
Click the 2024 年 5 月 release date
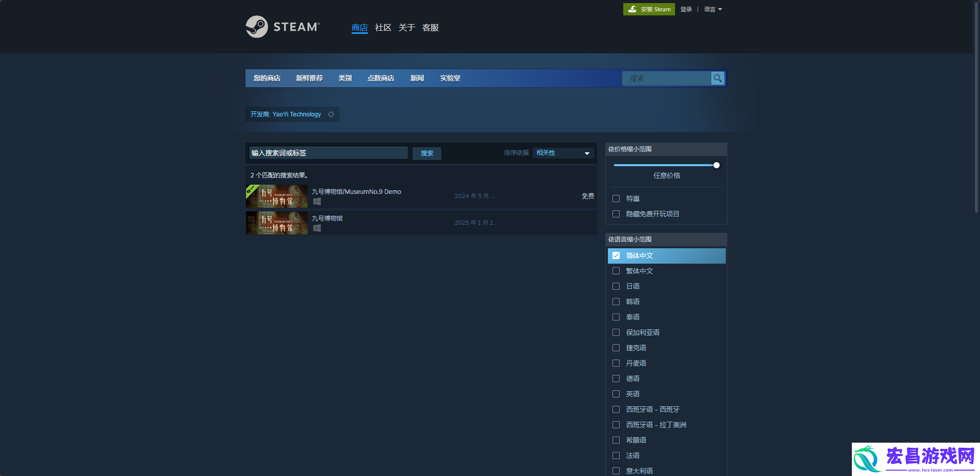(x=475, y=196)
